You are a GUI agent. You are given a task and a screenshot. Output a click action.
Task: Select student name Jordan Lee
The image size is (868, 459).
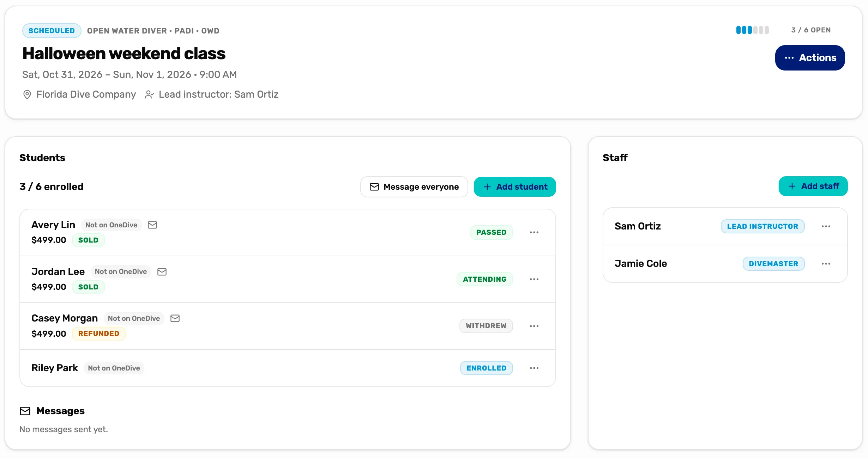(58, 272)
